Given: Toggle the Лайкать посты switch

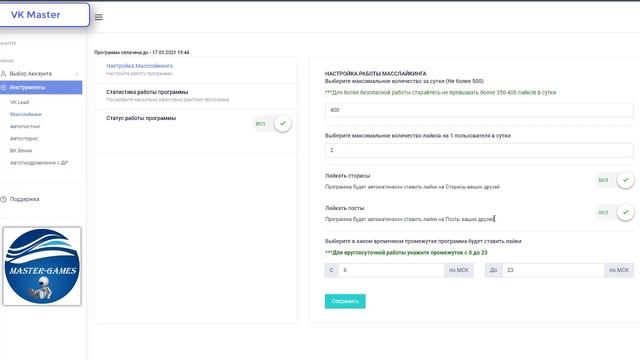Looking at the screenshot, I should pyautogui.click(x=615, y=212).
